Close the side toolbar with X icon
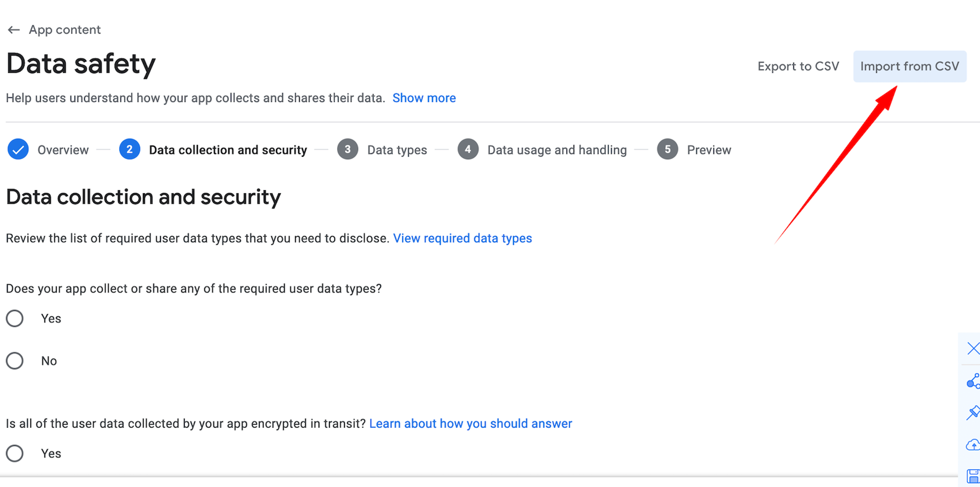 click(x=973, y=348)
